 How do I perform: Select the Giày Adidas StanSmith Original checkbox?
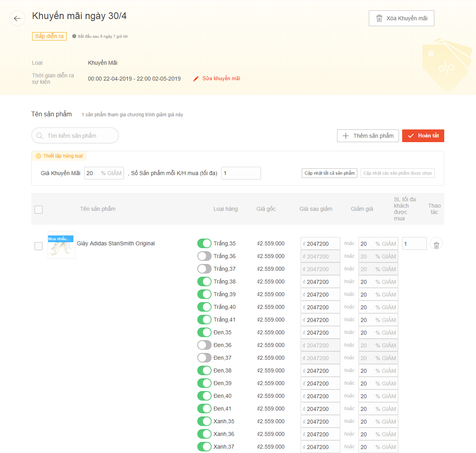[39, 246]
